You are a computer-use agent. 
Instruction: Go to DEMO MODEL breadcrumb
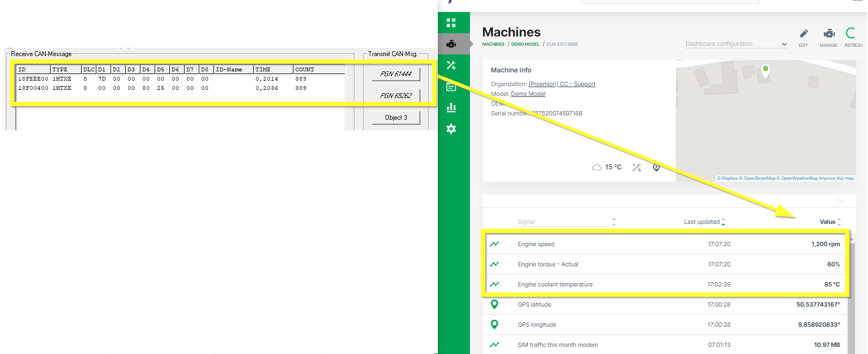(525, 44)
